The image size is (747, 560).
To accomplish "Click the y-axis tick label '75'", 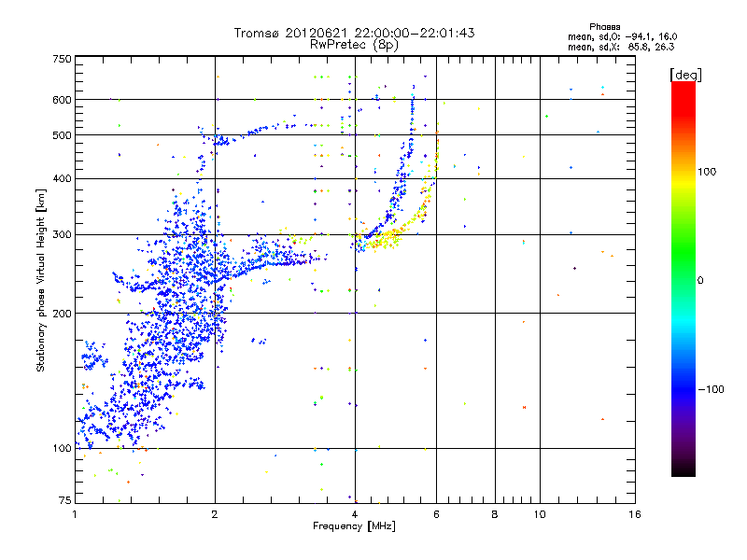I will (65, 500).
